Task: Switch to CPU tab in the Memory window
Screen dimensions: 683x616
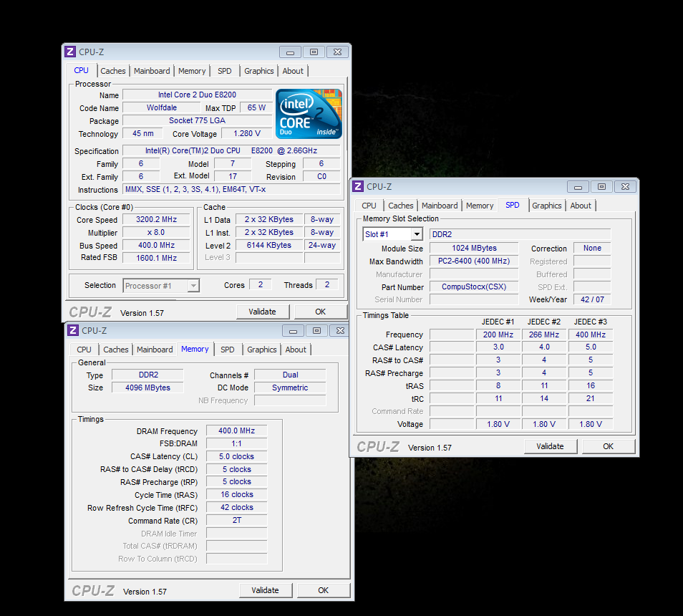Action: [x=84, y=350]
